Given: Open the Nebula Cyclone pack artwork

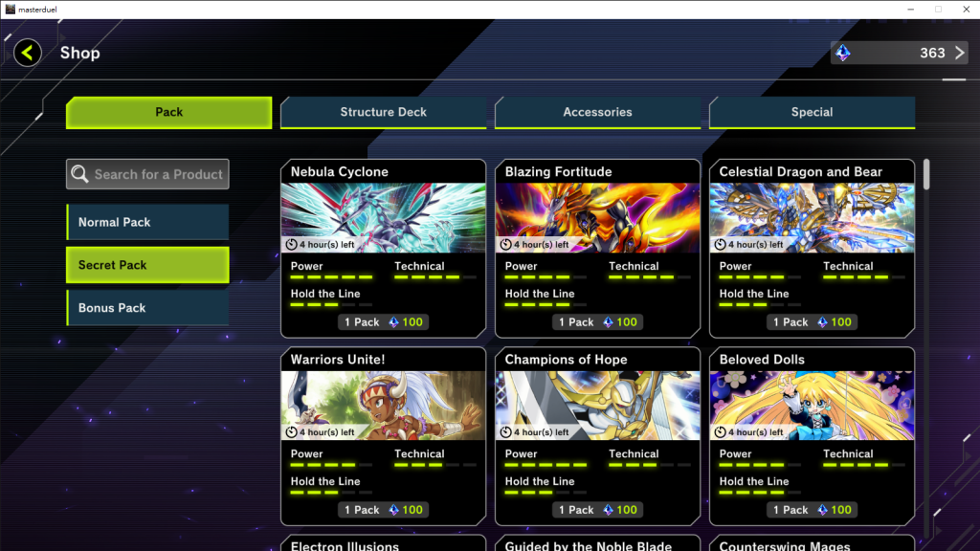Looking at the screenshot, I should pyautogui.click(x=383, y=212).
